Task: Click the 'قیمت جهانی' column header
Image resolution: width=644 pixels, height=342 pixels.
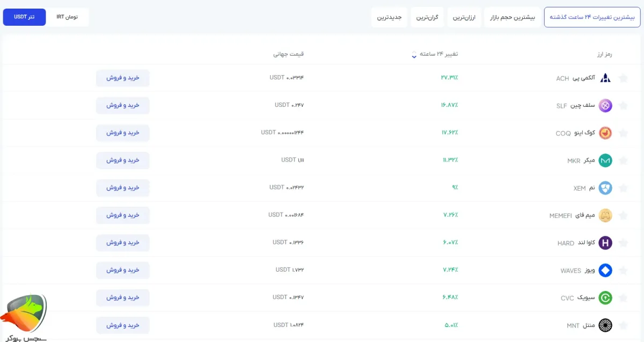Action: (x=289, y=54)
